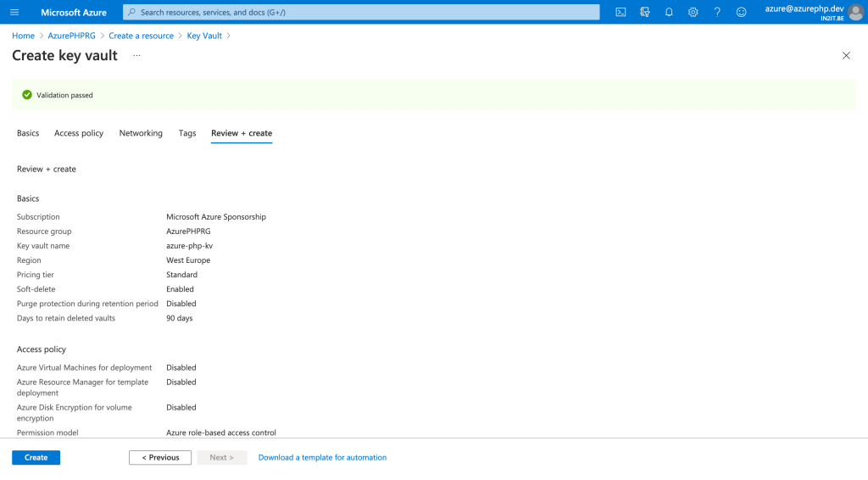Click the Microsoft Azure brand label
The image size is (868, 480).
[74, 12]
